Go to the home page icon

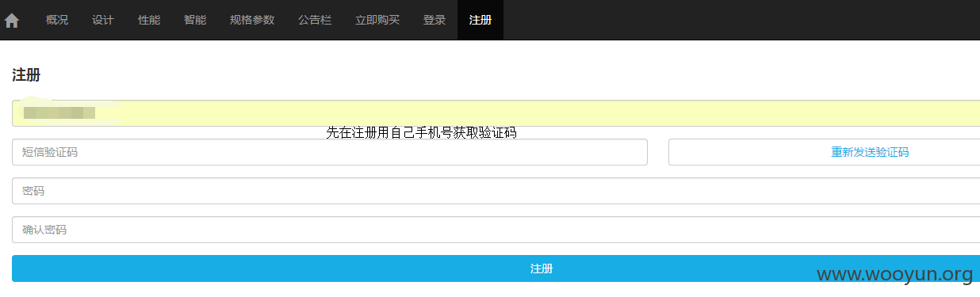[12, 21]
